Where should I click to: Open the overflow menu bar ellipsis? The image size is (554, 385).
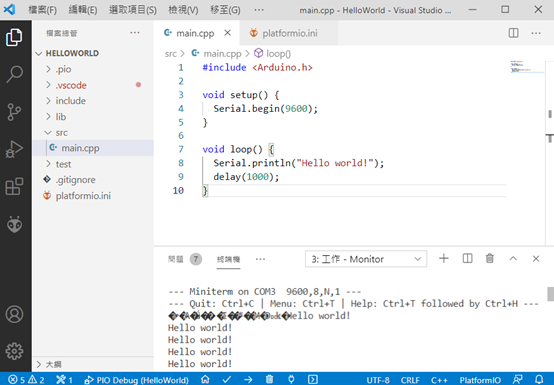(259, 10)
